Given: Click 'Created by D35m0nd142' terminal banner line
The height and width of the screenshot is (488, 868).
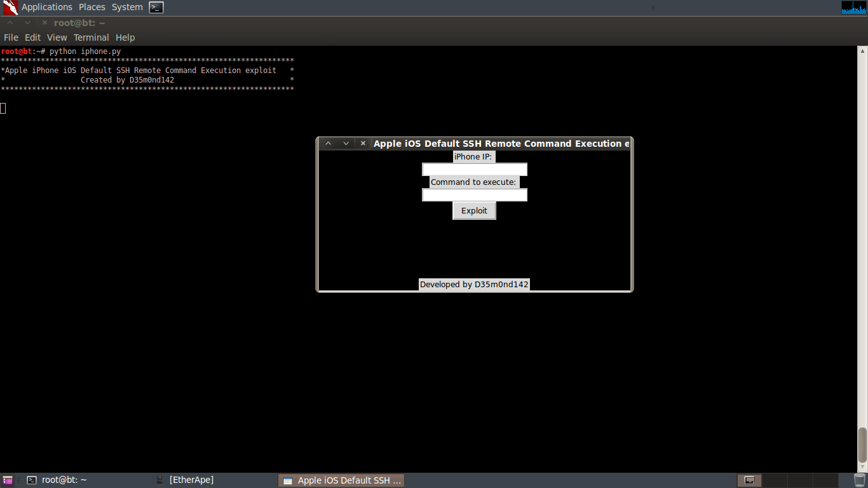Looking at the screenshot, I should click(x=127, y=80).
